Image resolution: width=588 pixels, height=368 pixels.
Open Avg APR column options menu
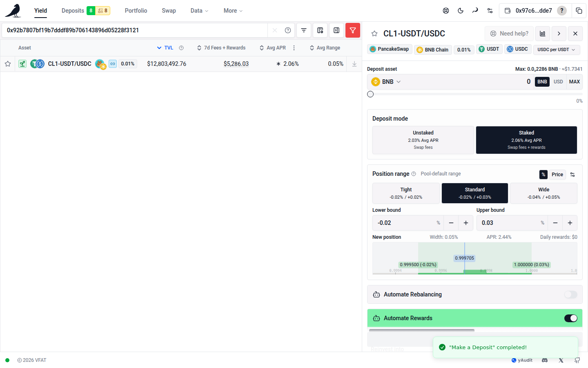[x=294, y=48]
